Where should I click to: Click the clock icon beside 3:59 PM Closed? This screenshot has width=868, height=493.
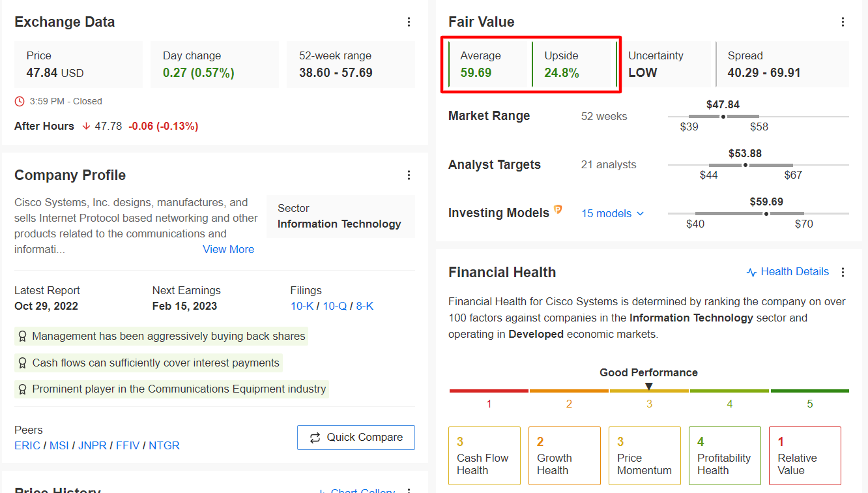(x=20, y=101)
